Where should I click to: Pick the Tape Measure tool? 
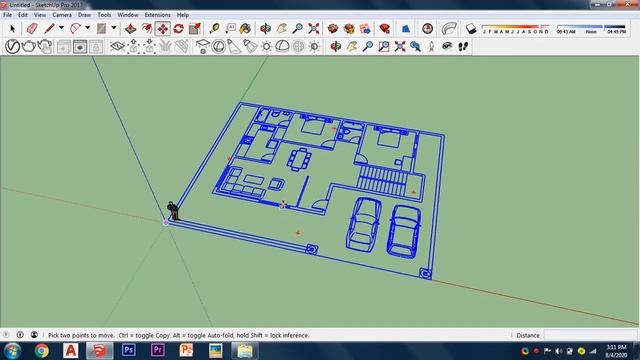click(214, 29)
